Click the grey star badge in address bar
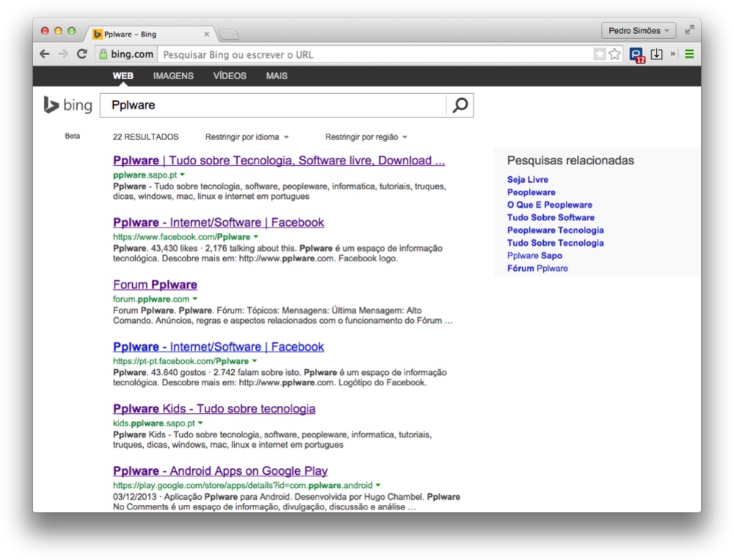 [600, 54]
